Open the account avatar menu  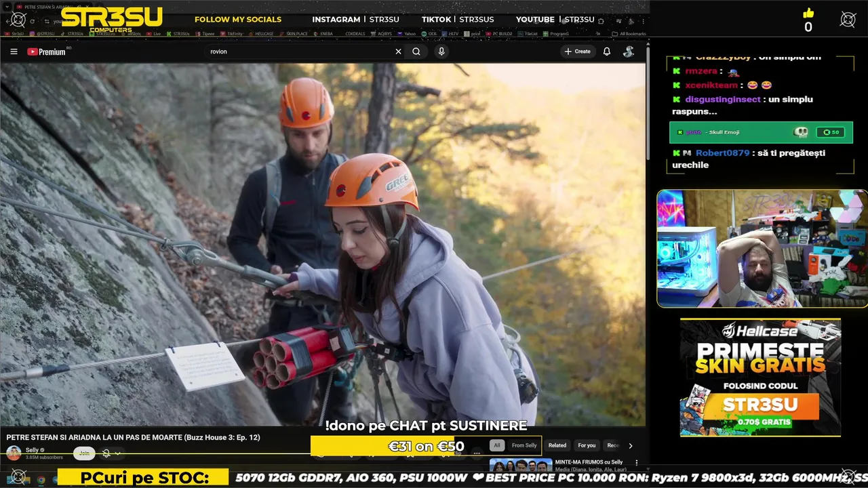click(x=629, y=52)
